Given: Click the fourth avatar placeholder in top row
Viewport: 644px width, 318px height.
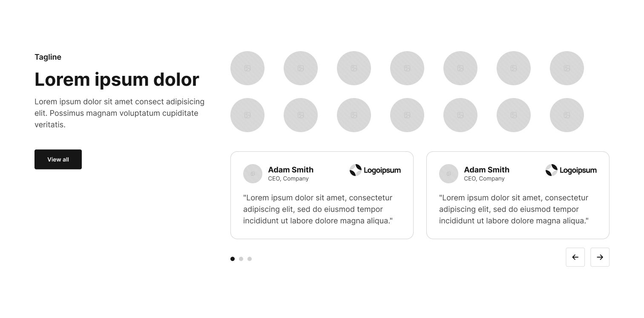Looking at the screenshot, I should click(x=407, y=68).
